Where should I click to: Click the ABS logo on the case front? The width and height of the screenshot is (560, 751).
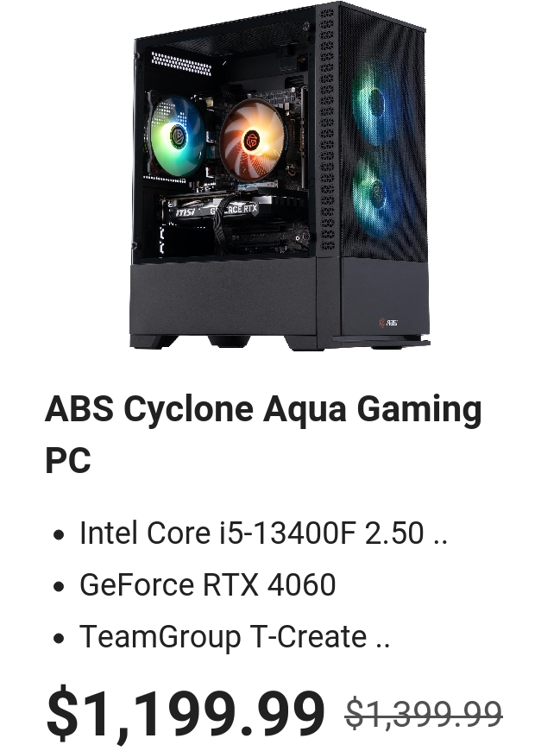[x=388, y=323]
